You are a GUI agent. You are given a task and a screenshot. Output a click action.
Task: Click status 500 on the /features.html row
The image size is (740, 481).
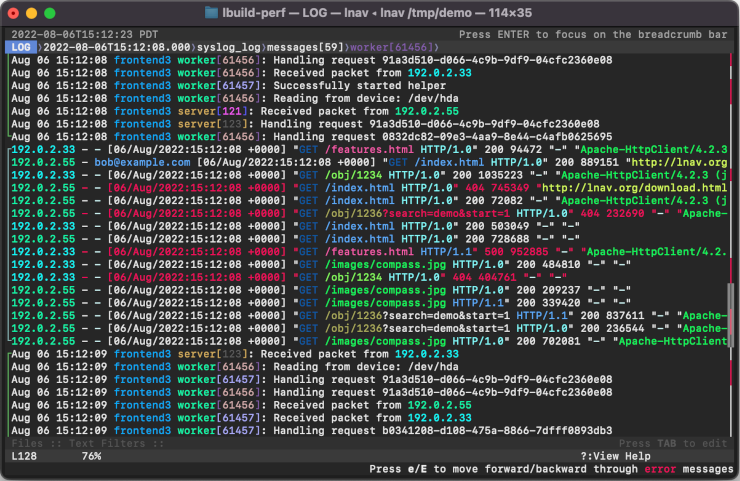[x=494, y=252]
